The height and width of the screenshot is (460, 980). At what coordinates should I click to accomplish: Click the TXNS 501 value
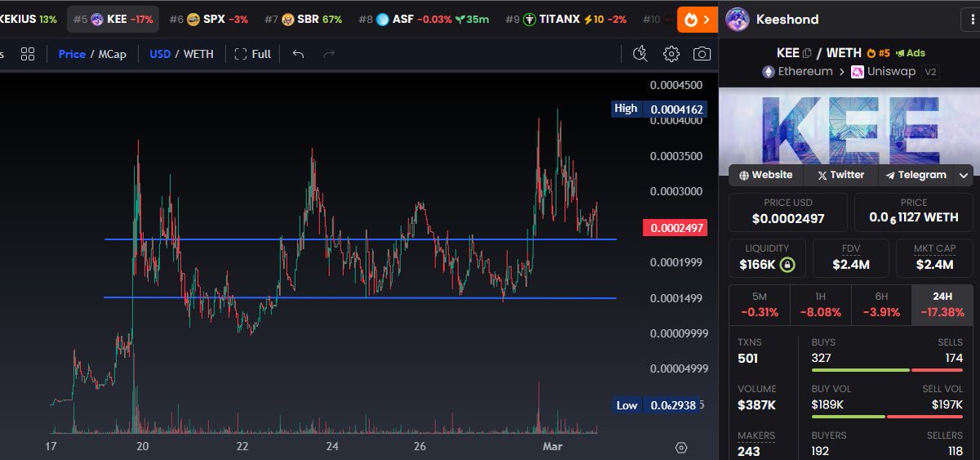click(748, 359)
